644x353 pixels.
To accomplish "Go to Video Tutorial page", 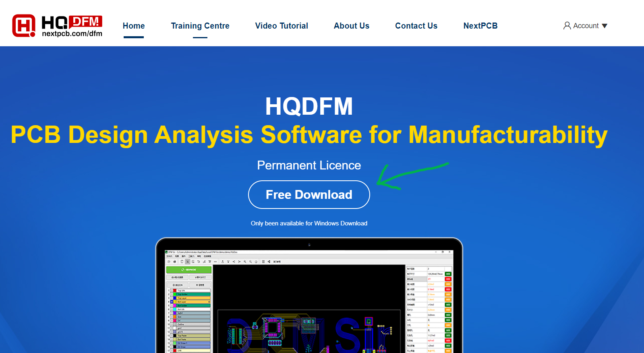I will [x=282, y=26].
